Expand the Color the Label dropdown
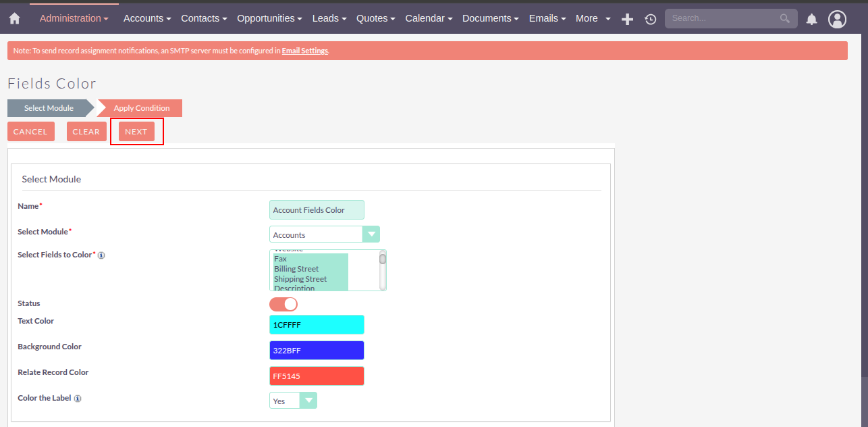868x427 pixels. click(293, 401)
